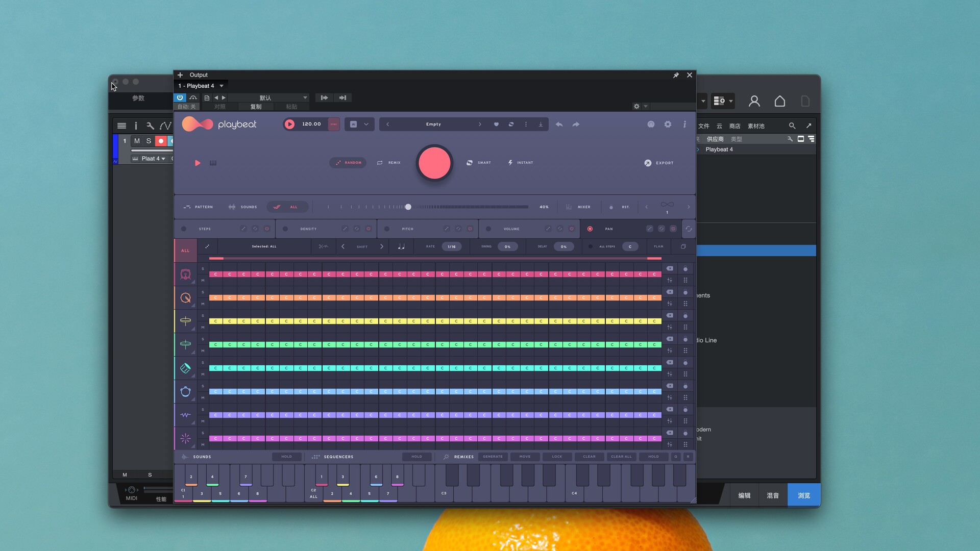Toggle the VOLUME power button
Image resolution: width=980 pixels, height=551 pixels.
tap(572, 229)
